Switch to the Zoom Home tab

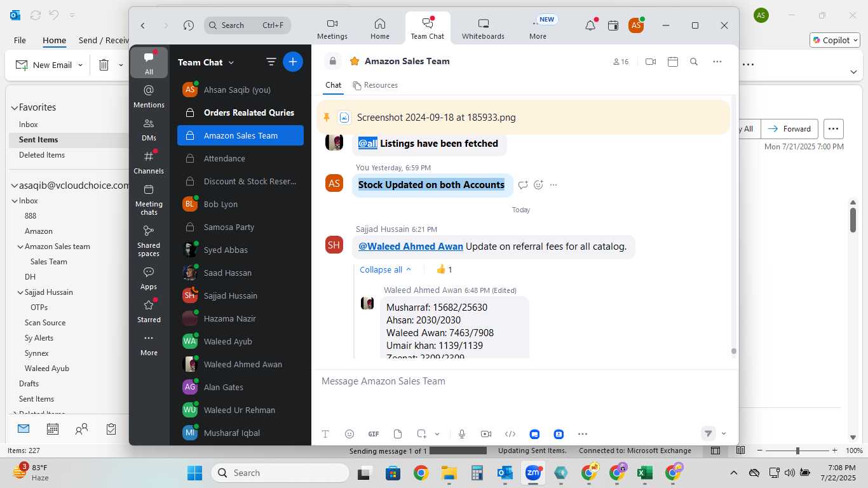coord(380,29)
